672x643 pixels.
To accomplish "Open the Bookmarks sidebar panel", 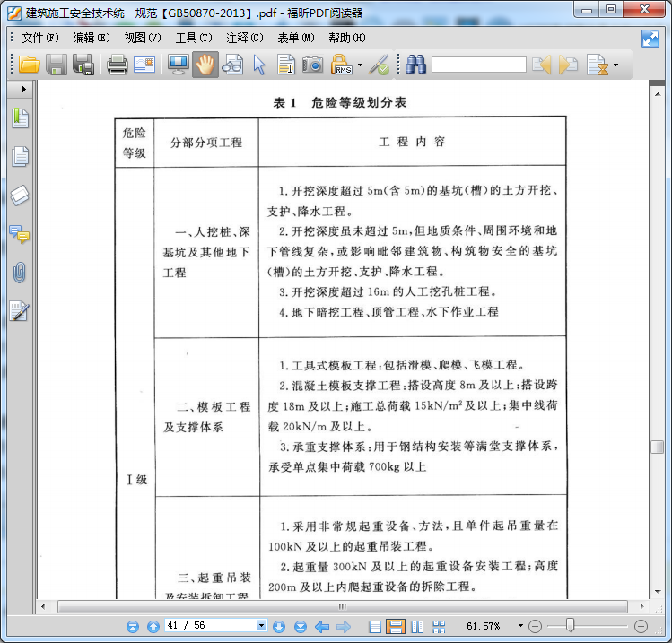I will pyautogui.click(x=20, y=118).
